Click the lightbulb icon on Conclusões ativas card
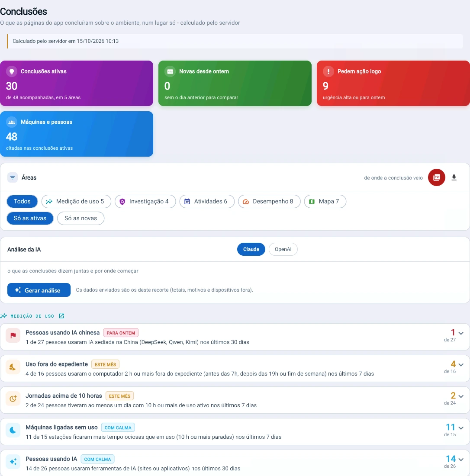The width and height of the screenshot is (470, 476). pos(12,71)
